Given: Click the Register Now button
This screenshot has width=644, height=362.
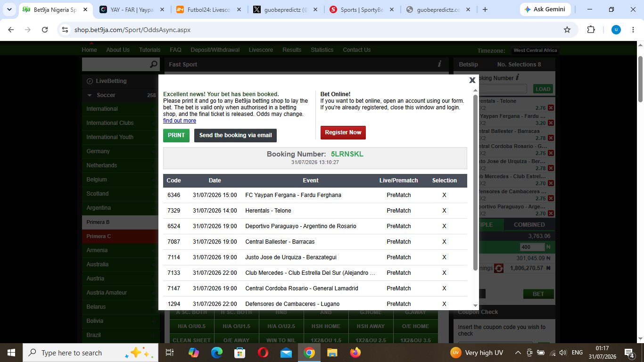Looking at the screenshot, I should click(x=343, y=132).
